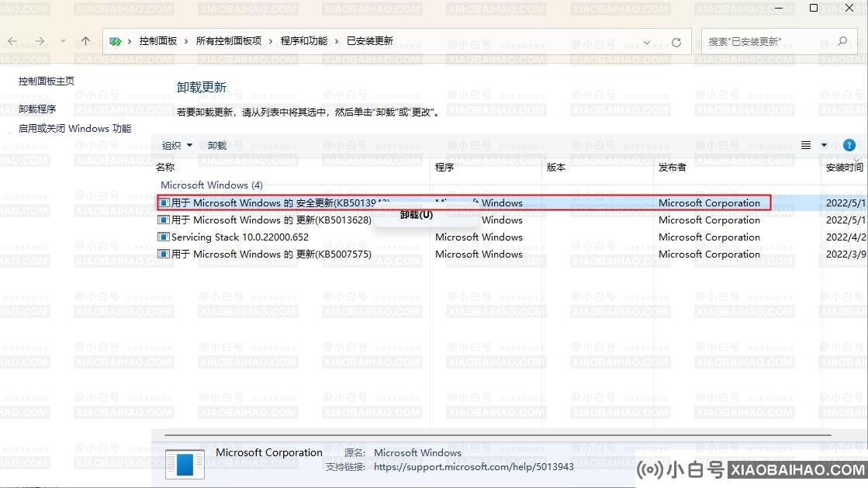Click the 已安装更新 breadcrumb
Image resolution: width=868 pixels, height=488 pixels.
pyautogui.click(x=370, y=41)
